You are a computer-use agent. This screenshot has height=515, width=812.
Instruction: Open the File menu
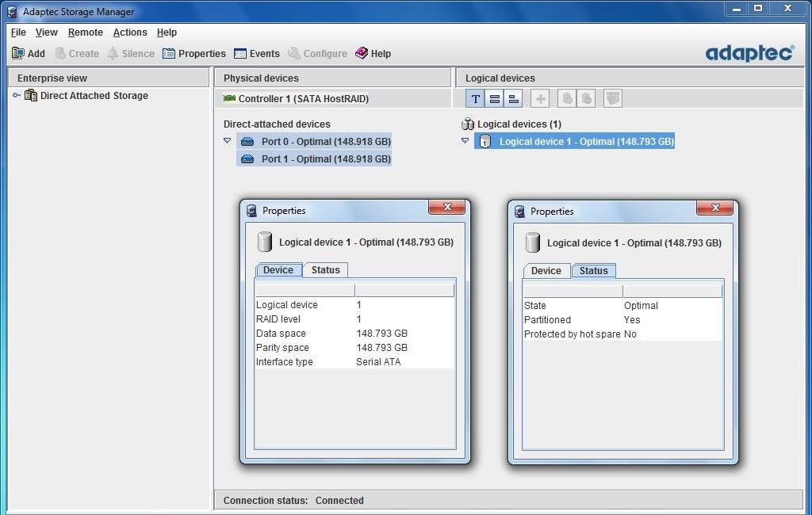click(x=18, y=32)
